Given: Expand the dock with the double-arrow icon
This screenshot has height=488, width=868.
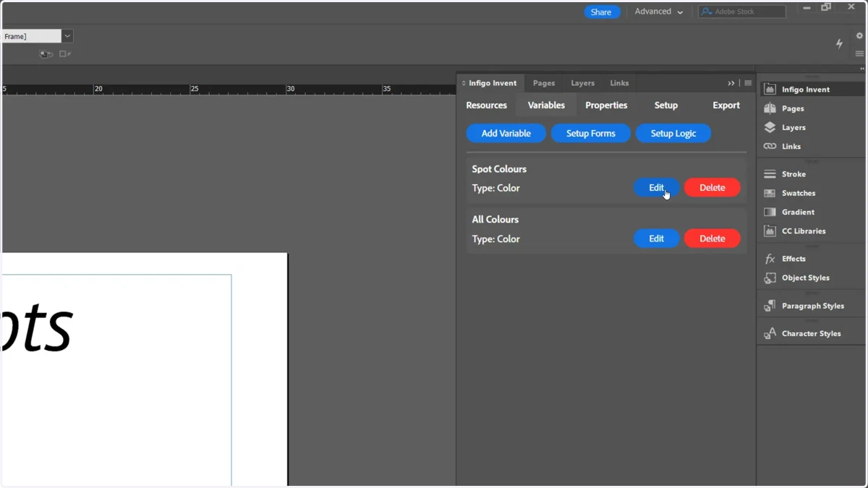Looking at the screenshot, I should (x=861, y=69).
